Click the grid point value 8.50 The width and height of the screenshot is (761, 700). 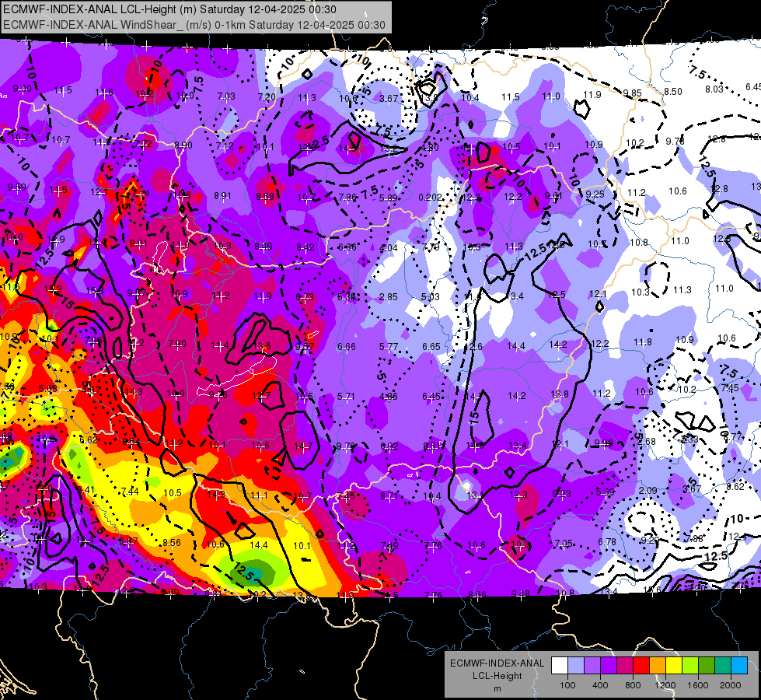[x=673, y=91]
